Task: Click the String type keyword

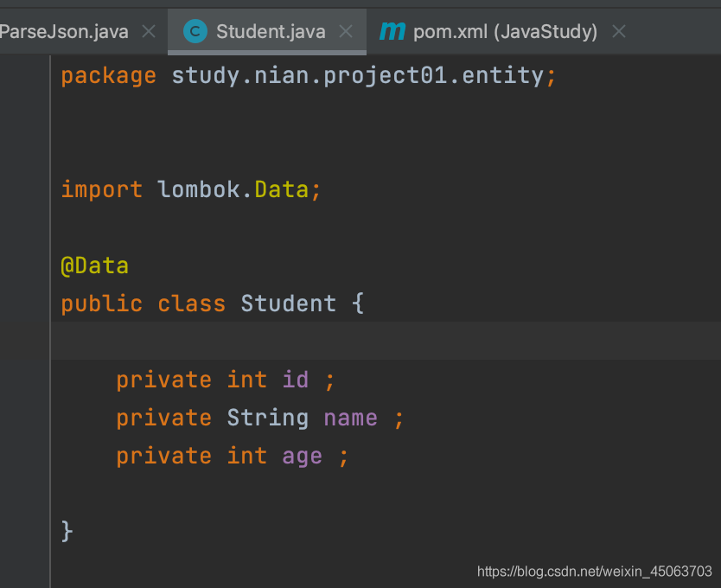Action: tap(268, 417)
